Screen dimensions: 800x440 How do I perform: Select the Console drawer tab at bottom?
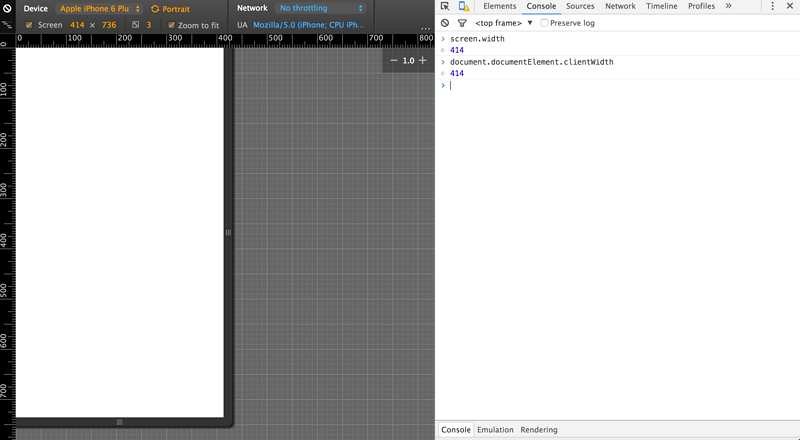point(456,430)
